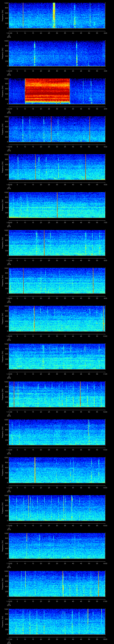Image resolution: width=114 pixels, height=644 pixels.
Task: Click red line near 50s in 1:04:00 spectrogram
Action: point(90,129)
